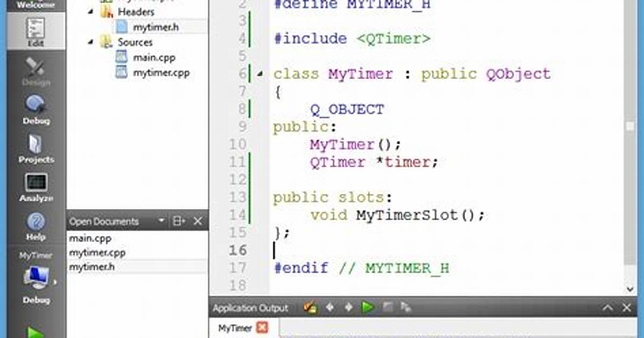The width and height of the screenshot is (644, 338).
Task: Switch to Edit mode in sidebar
Action: click(x=36, y=31)
